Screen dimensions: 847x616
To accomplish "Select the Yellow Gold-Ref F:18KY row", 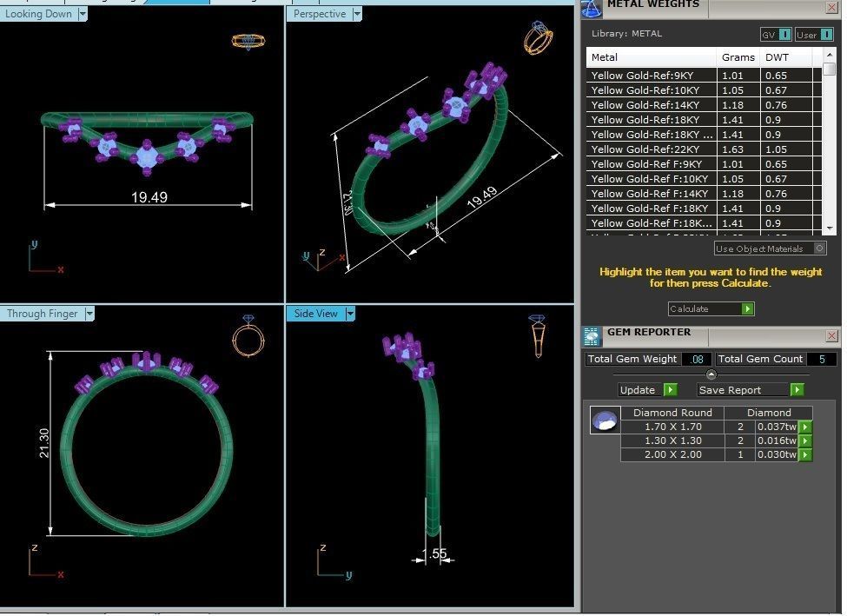I will coord(704,209).
